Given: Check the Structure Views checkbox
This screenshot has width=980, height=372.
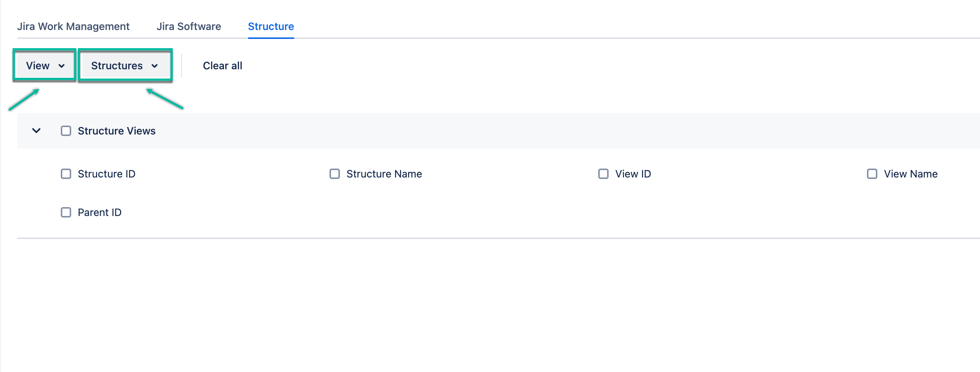Looking at the screenshot, I should (66, 130).
